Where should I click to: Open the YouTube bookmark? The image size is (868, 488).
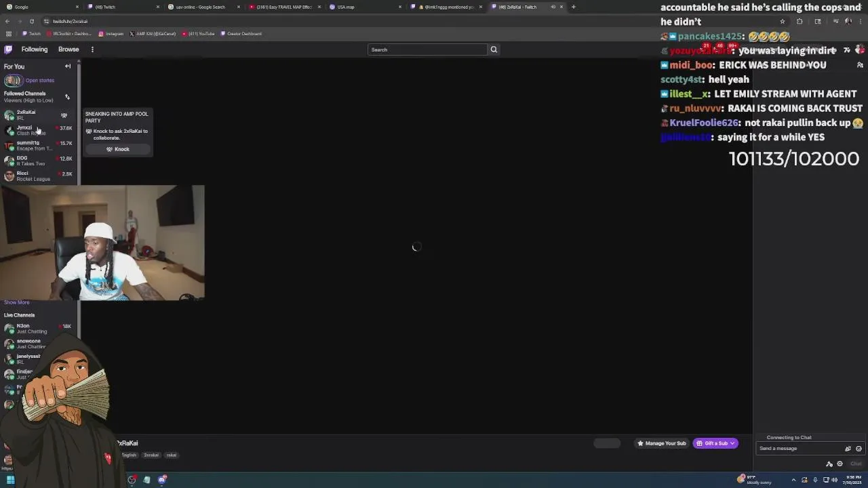click(x=198, y=34)
